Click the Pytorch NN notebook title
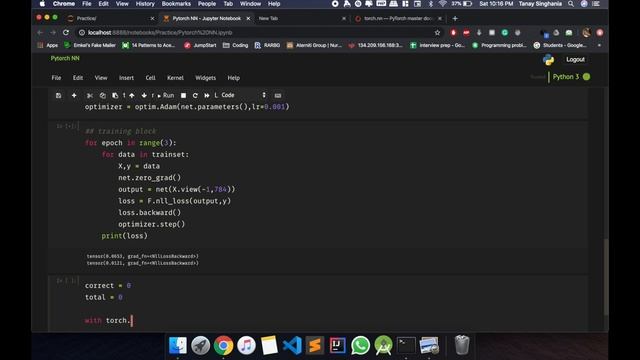 coord(65,58)
